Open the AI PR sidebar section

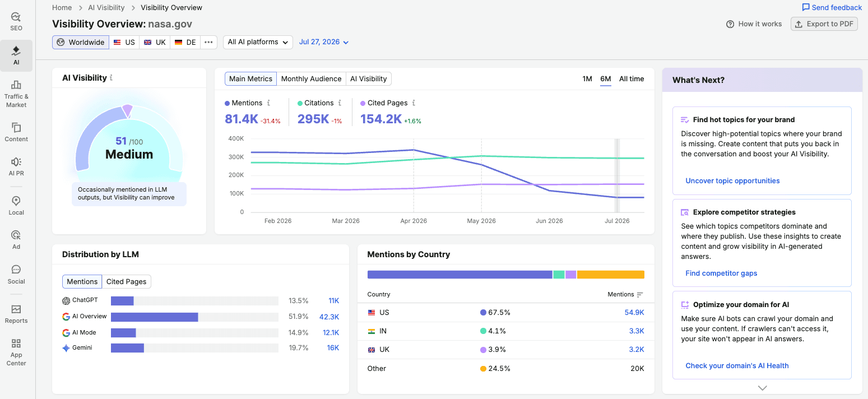point(16,166)
